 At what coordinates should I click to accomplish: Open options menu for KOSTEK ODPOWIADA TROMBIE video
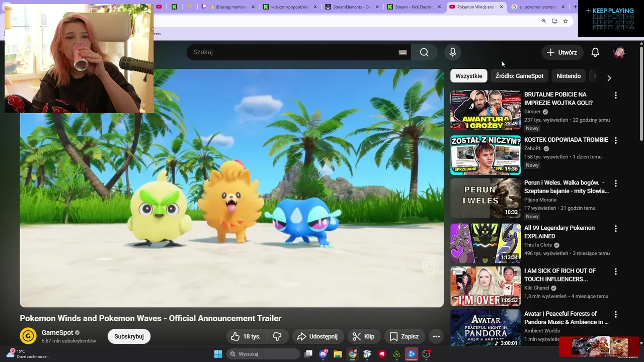click(x=615, y=140)
